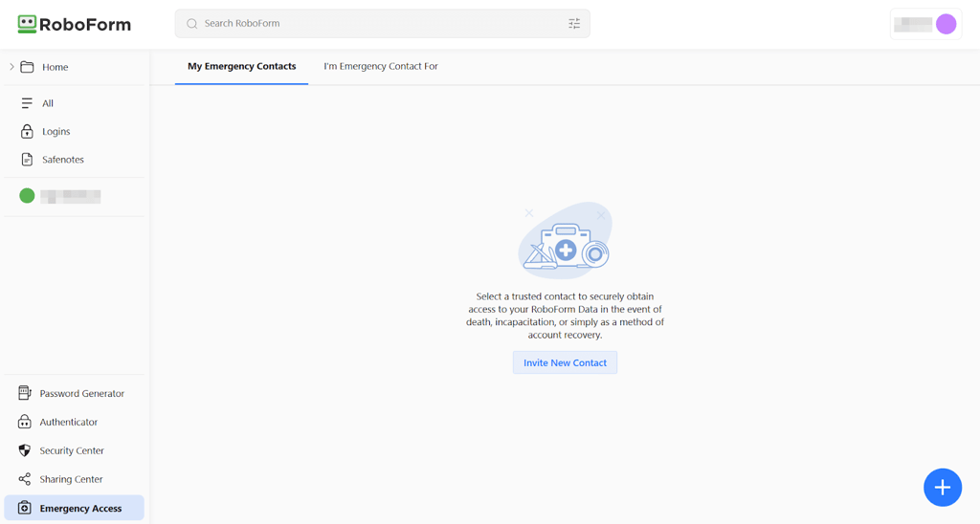Open the search filter options icon
This screenshot has width=980, height=524.
pos(574,24)
